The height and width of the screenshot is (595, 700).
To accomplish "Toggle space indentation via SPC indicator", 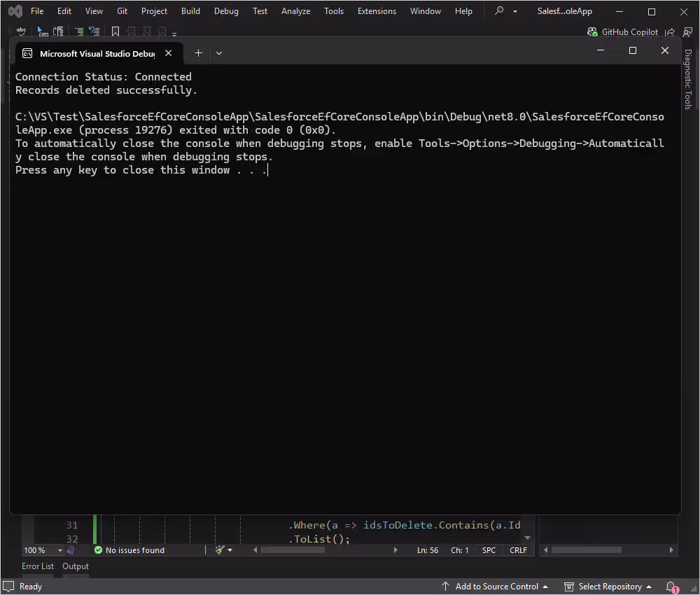I will click(x=488, y=550).
